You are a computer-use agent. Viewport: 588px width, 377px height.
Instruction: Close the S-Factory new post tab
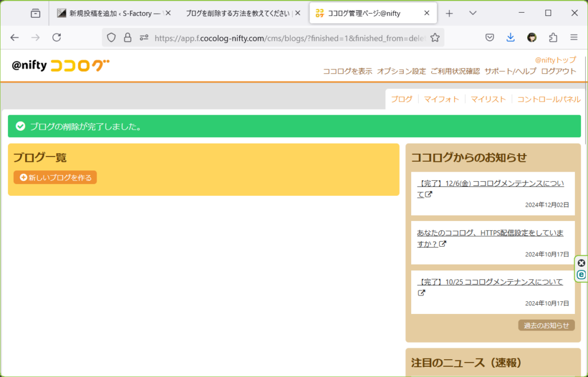pos(168,13)
